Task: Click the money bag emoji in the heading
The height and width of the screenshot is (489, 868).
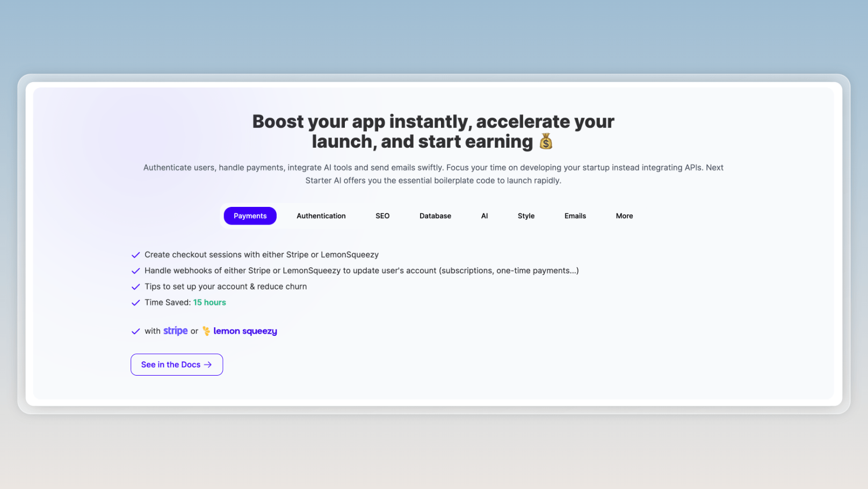Action: 546,141
